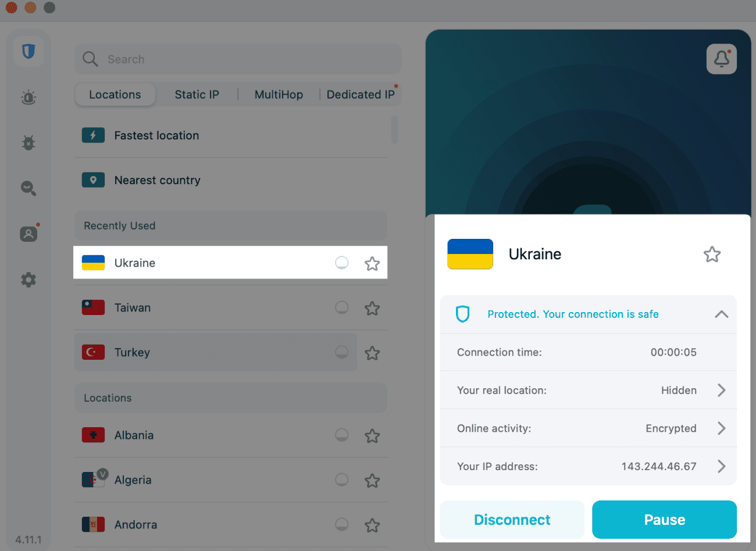This screenshot has height=551, width=756.
Task: Favorite Taiwan with its star
Action: (x=372, y=308)
